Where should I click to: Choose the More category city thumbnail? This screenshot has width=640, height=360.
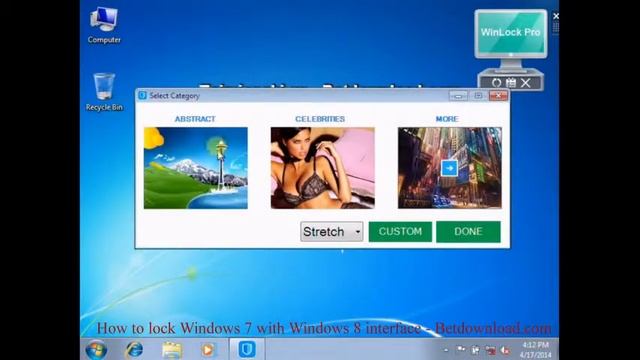pyautogui.click(x=450, y=168)
